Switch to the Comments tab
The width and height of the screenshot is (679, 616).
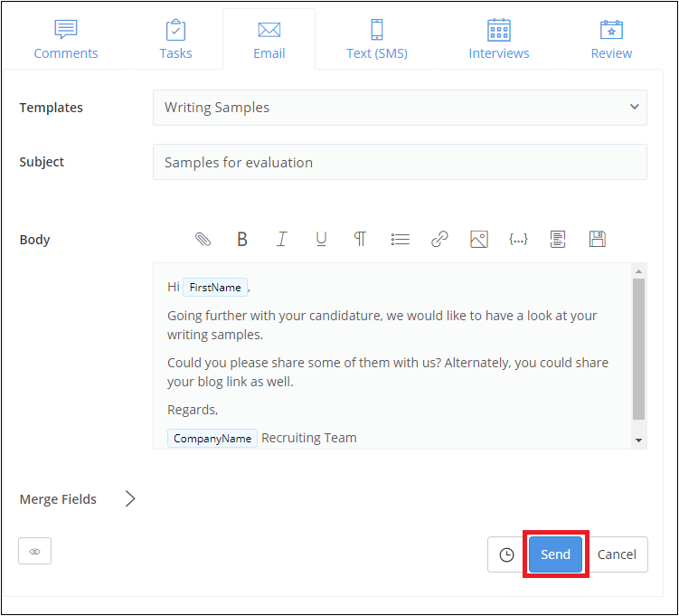pyautogui.click(x=66, y=40)
